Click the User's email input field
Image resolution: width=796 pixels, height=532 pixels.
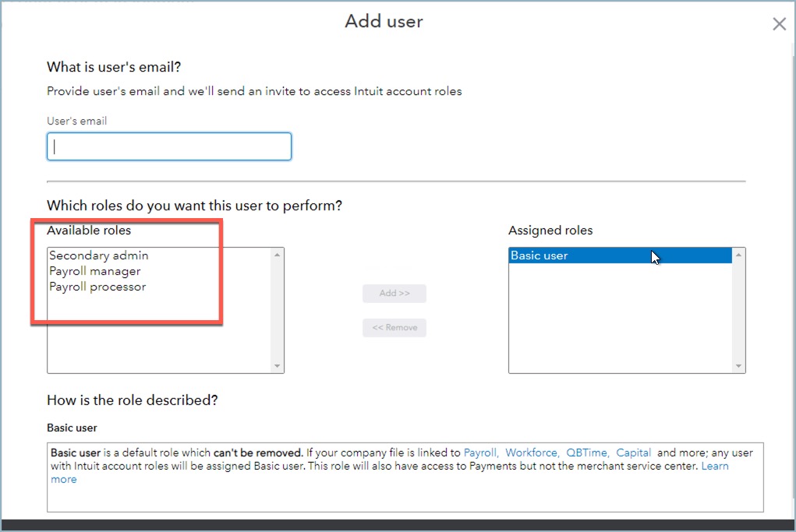click(x=168, y=146)
